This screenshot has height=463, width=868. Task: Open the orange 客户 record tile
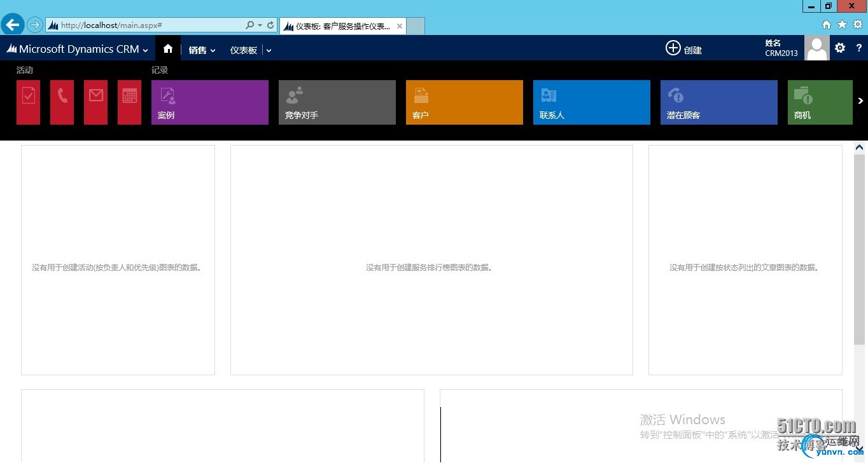click(x=465, y=102)
